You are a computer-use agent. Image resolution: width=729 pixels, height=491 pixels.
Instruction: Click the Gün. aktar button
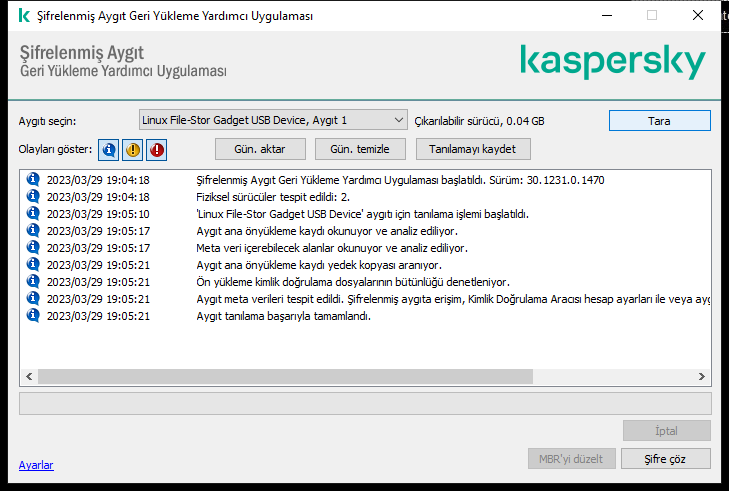pyautogui.click(x=260, y=149)
